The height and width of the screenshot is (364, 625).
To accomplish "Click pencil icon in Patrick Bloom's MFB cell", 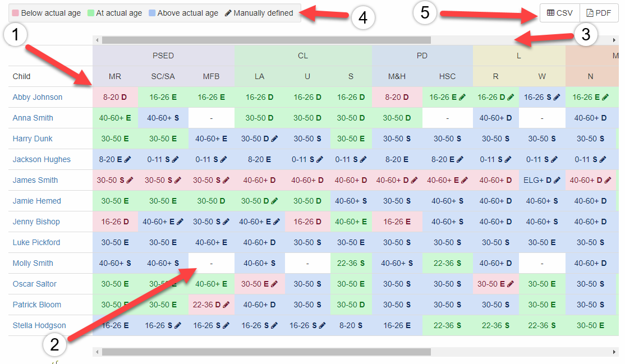I will [x=226, y=305].
